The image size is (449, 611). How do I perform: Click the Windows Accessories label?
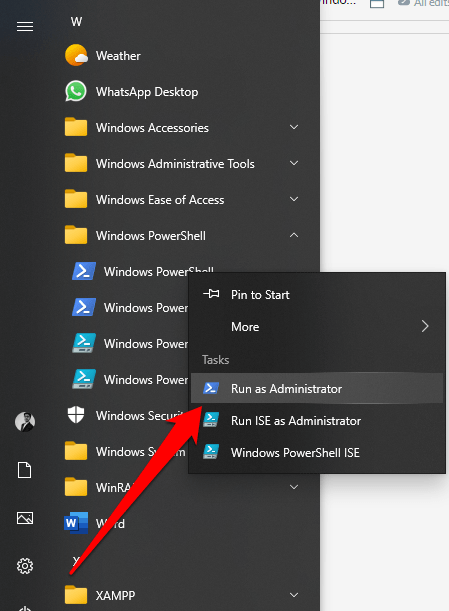coord(152,128)
